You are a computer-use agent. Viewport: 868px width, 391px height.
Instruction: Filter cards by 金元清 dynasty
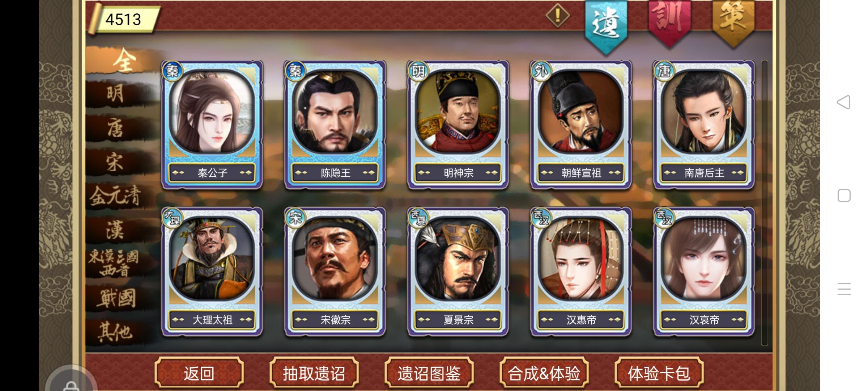pyautogui.click(x=116, y=196)
